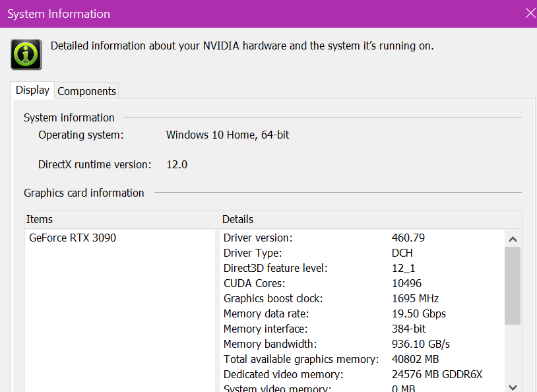
Task: Click the Driver Type label
Action: click(x=253, y=253)
